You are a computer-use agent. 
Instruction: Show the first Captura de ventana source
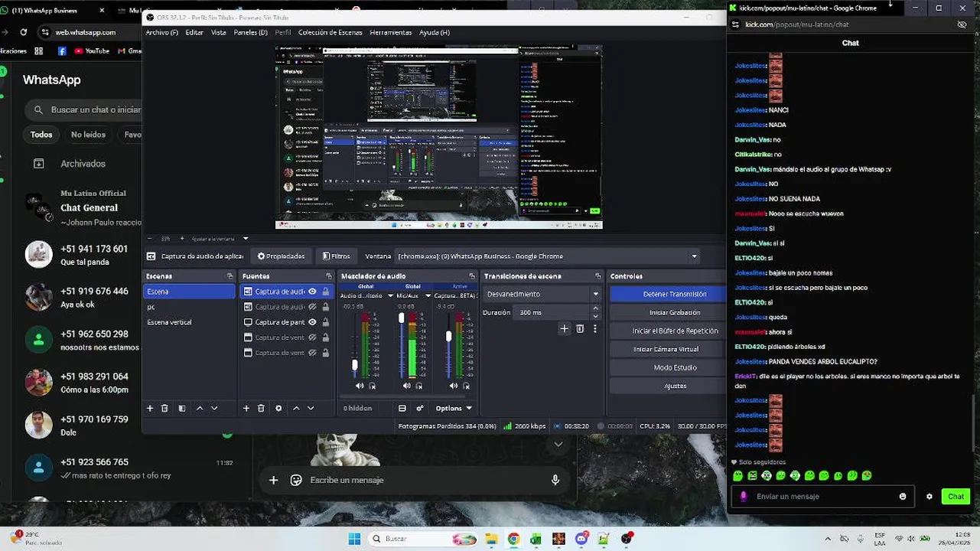[312, 337]
